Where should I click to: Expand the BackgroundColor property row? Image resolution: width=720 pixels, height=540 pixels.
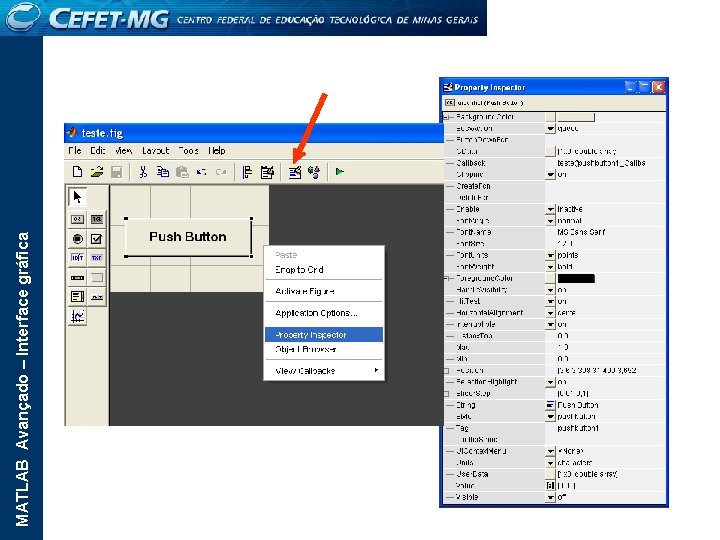(446, 118)
